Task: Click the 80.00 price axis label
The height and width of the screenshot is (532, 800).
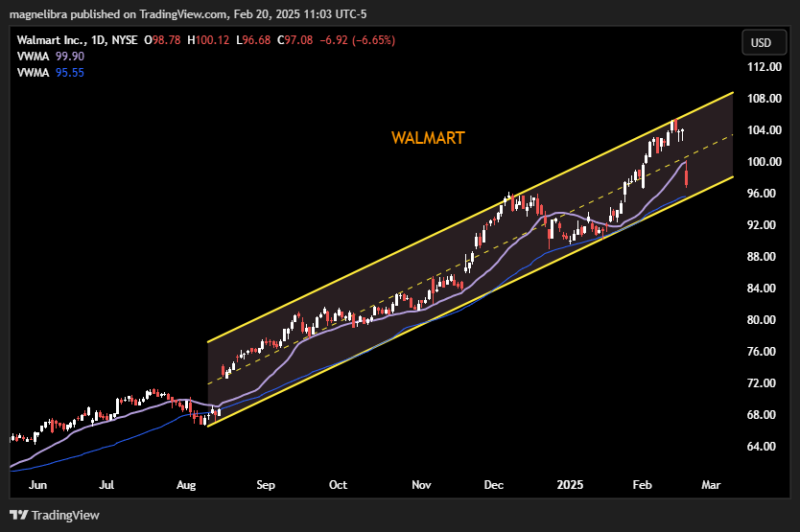Action: pyautogui.click(x=762, y=320)
